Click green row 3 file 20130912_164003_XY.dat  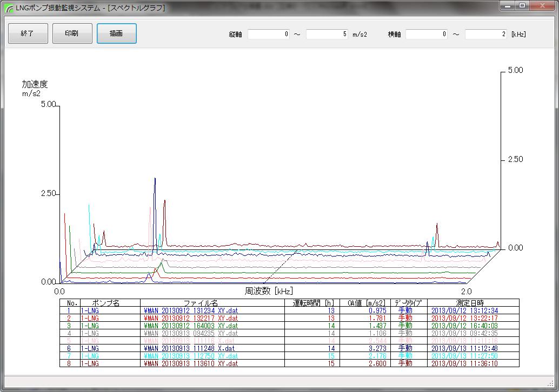191,326
